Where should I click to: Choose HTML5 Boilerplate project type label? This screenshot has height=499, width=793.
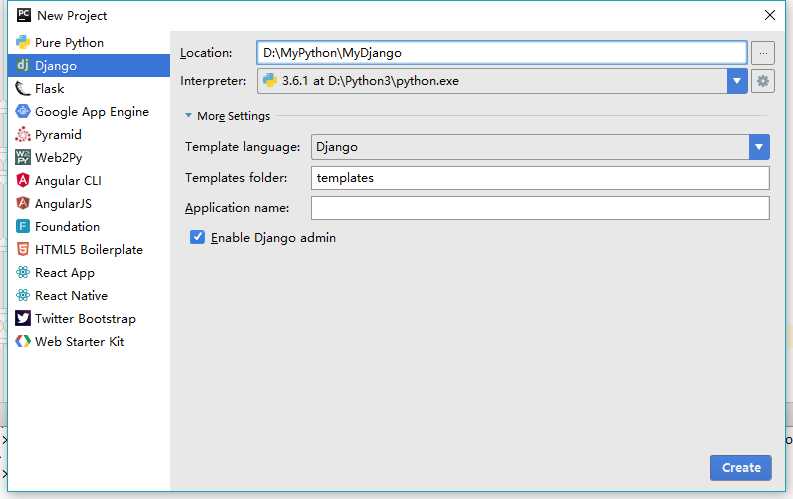pyautogui.click(x=89, y=250)
